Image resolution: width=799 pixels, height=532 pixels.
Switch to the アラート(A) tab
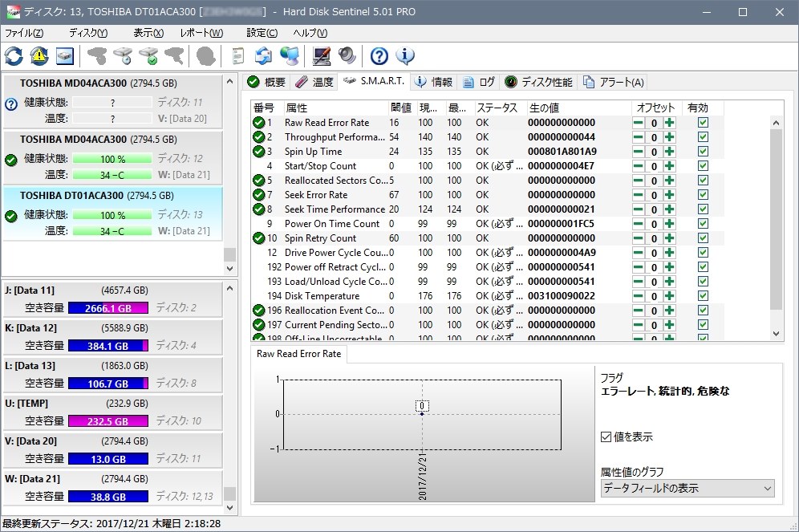pos(614,82)
